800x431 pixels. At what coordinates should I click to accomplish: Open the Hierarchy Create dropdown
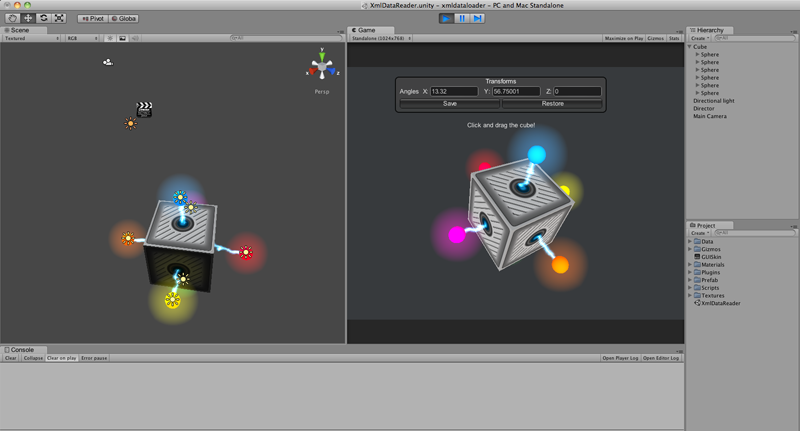pos(700,38)
